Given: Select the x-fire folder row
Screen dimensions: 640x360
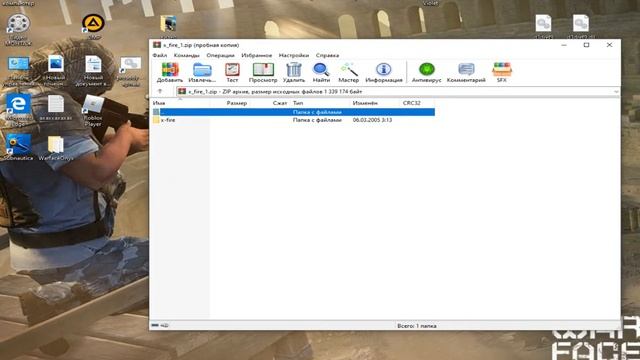Looking at the screenshot, I should [293, 120].
